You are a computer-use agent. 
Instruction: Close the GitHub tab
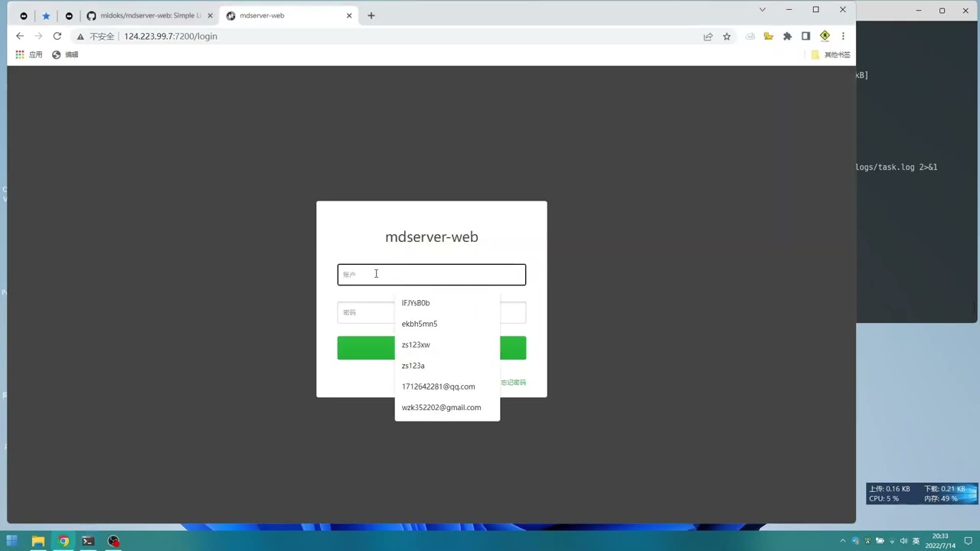[x=210, y=15]
